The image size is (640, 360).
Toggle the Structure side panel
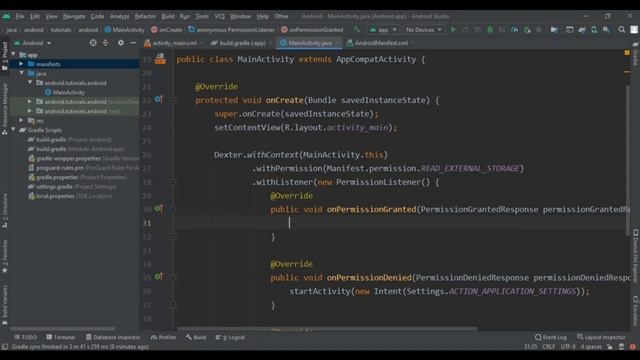click(x=5, y=210)
